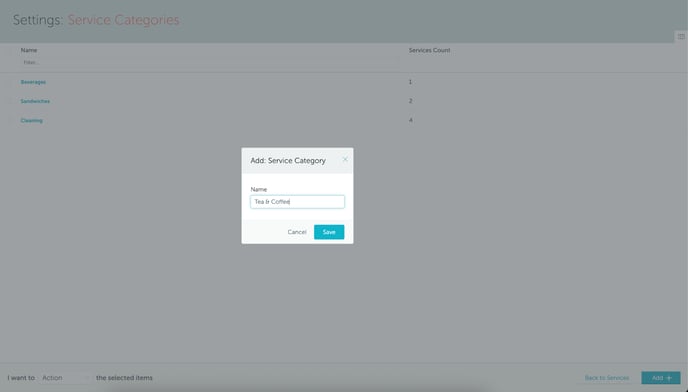Open the Cleaning category

(x=32, y=121)
